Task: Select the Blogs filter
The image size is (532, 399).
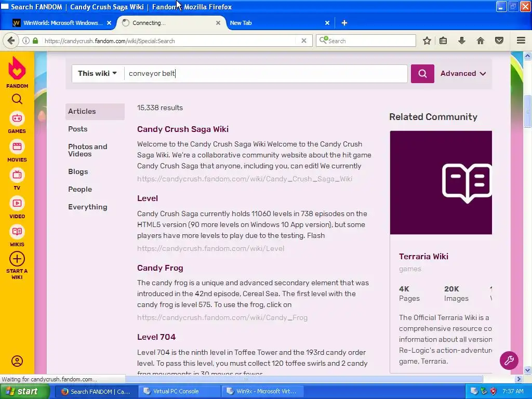Action: [x=78, y=171]
